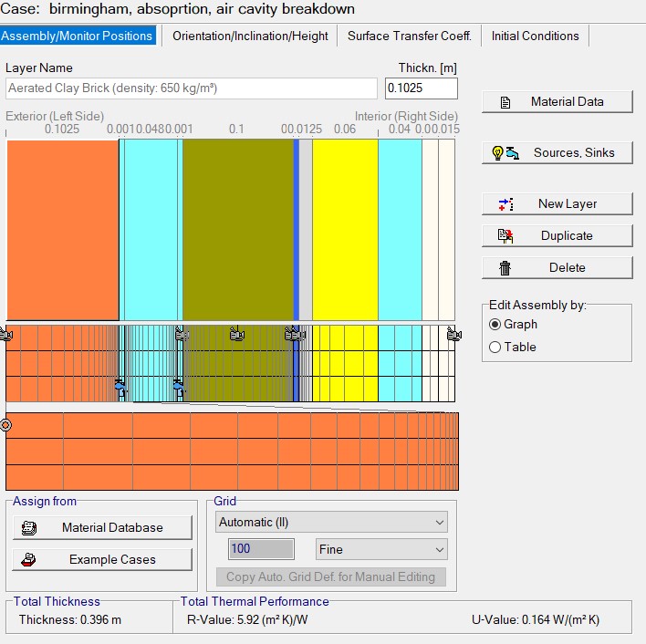The image size is (646, 644).
Task: Select the Graph edit mode radio button
Action: 495,325
